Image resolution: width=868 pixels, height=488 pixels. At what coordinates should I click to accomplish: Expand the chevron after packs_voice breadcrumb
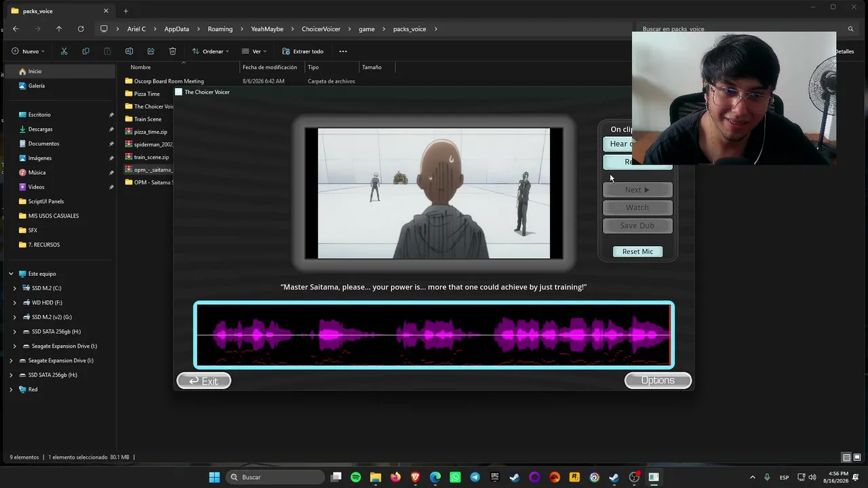(435, 29)
